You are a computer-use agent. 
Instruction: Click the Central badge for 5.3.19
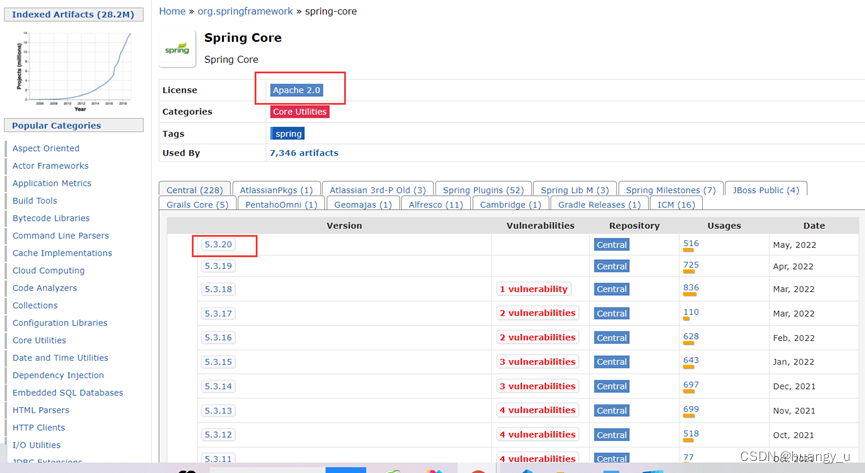tap(612, 266)
